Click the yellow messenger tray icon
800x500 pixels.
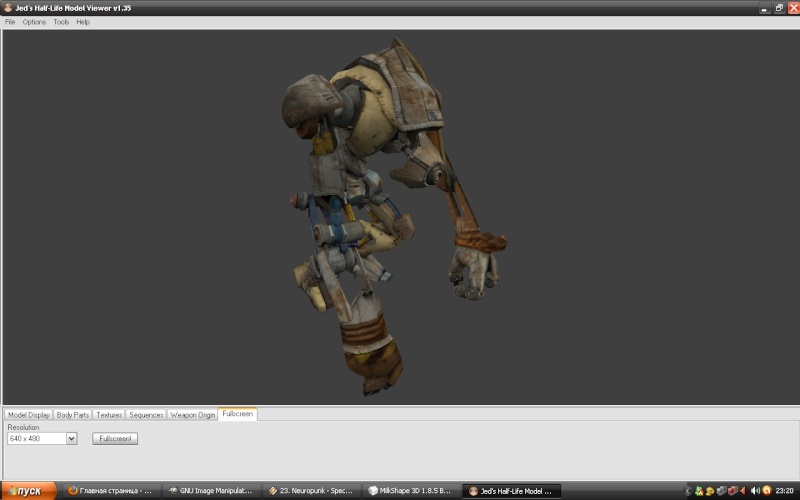[x=710, y=491]
